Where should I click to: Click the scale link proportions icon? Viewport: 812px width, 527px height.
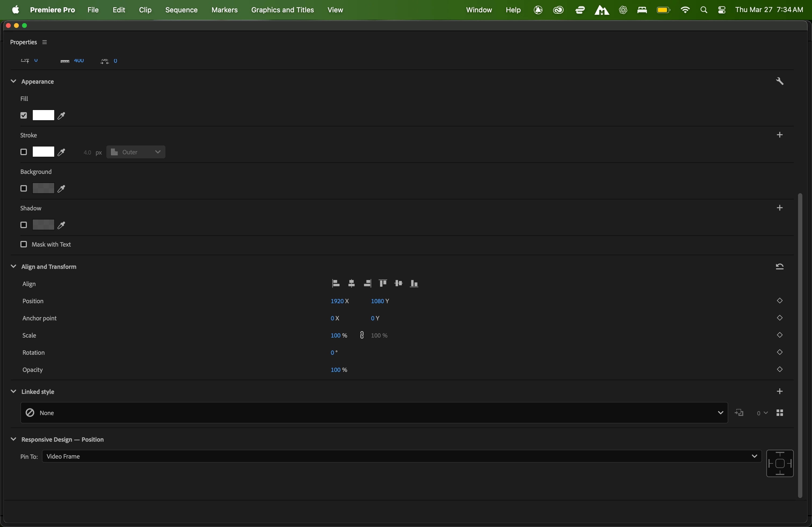point(362,335)
